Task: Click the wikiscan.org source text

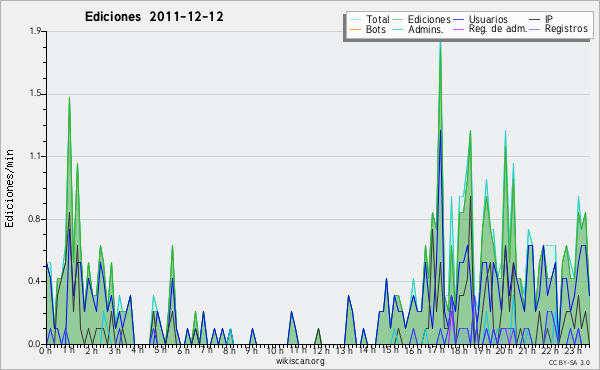Action: 300,361
